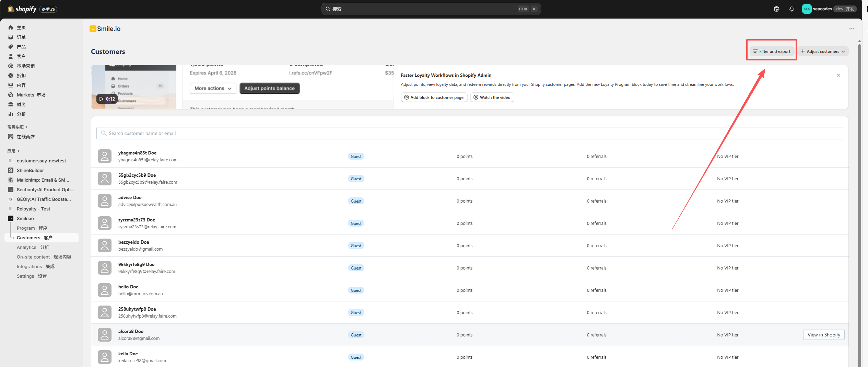Click the avatar icon for yhagms4n85t Doe

click(105, 156)
